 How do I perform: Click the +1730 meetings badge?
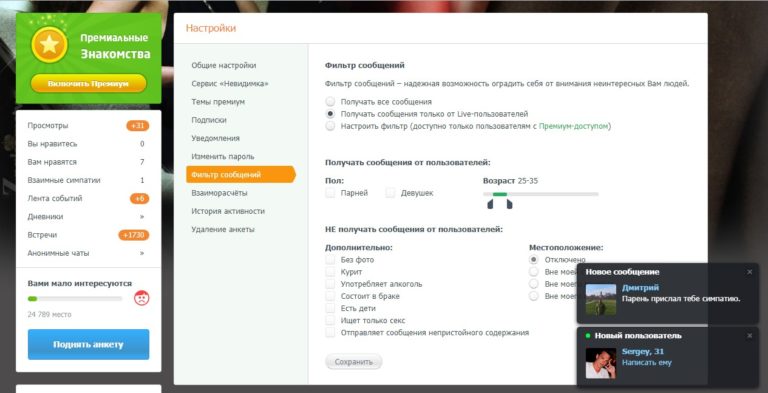click(134, 235)
